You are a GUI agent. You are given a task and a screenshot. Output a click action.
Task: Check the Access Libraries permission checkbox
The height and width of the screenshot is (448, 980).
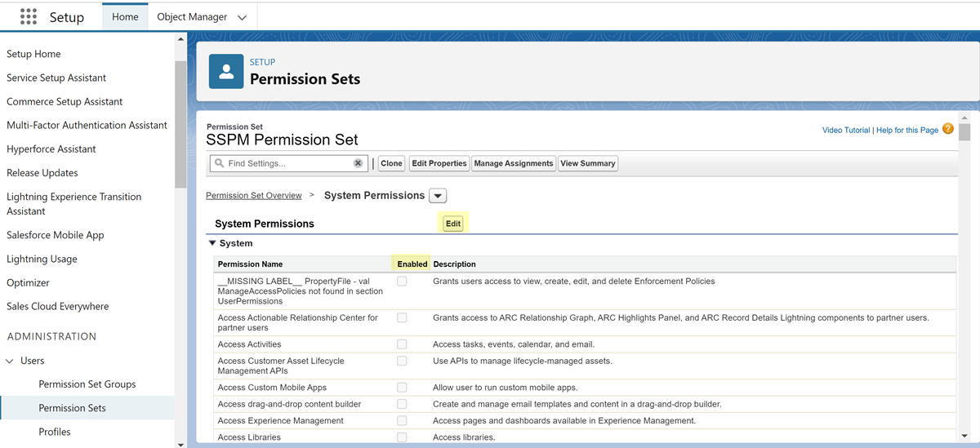click(402, 437)
